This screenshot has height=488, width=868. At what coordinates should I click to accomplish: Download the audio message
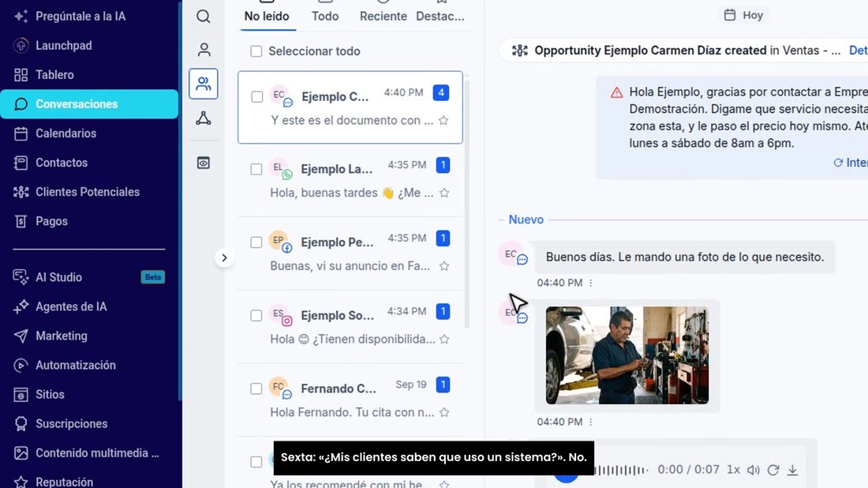pos(793,471)
